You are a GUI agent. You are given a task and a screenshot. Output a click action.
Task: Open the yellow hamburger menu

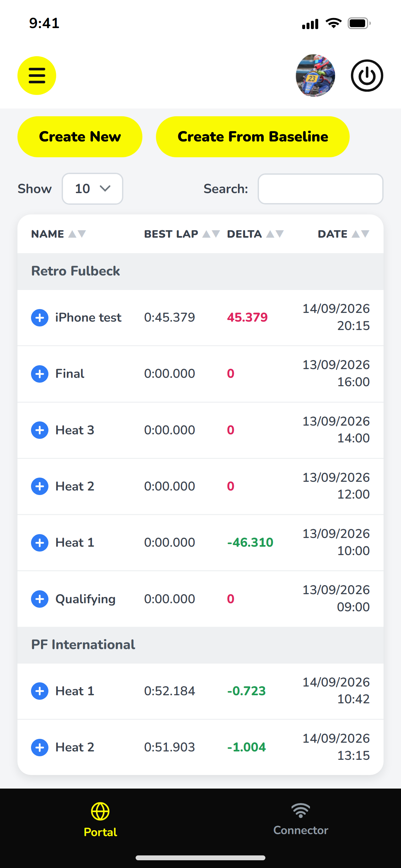(37, 76)
